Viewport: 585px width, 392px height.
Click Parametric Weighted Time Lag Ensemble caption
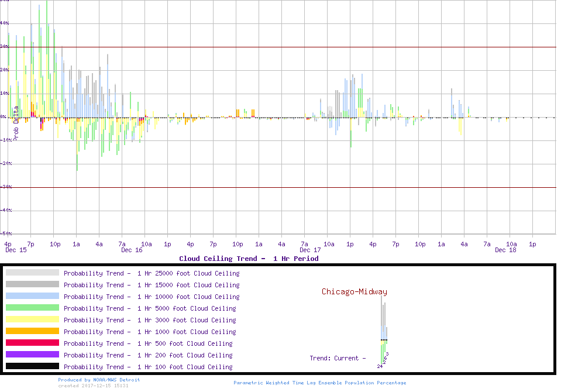click(x=319, y=383)
